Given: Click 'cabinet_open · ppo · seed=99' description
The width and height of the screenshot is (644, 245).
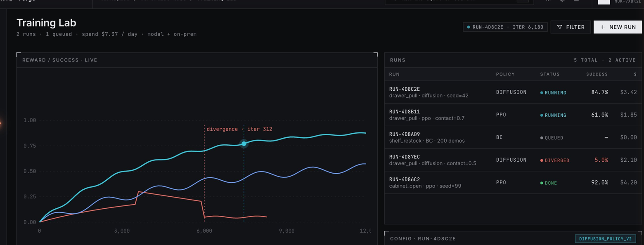Looking at the screenshot, I should 425,186.
